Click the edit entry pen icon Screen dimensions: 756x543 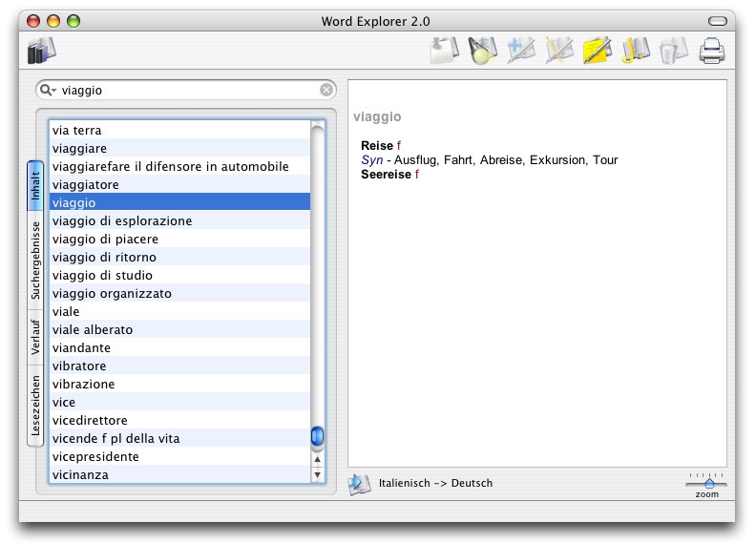tap(559, 51)
